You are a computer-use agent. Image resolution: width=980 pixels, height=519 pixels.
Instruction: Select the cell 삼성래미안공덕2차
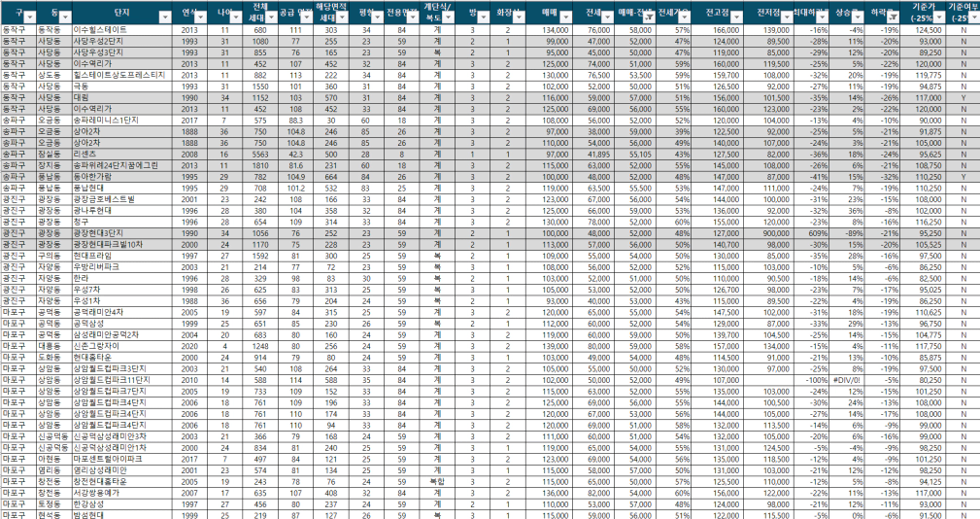pyautogui.click(x=121, y=335)
